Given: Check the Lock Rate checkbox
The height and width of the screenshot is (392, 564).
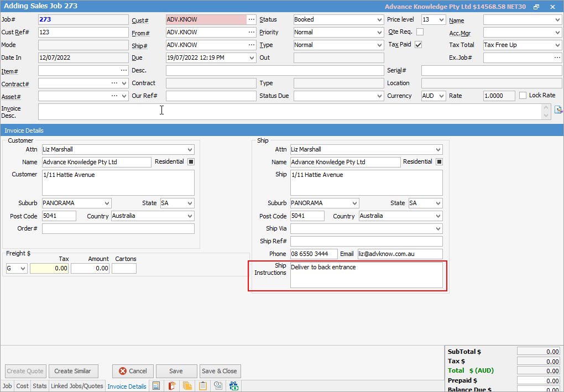Looking at the screenshot, I should (523, 96).
